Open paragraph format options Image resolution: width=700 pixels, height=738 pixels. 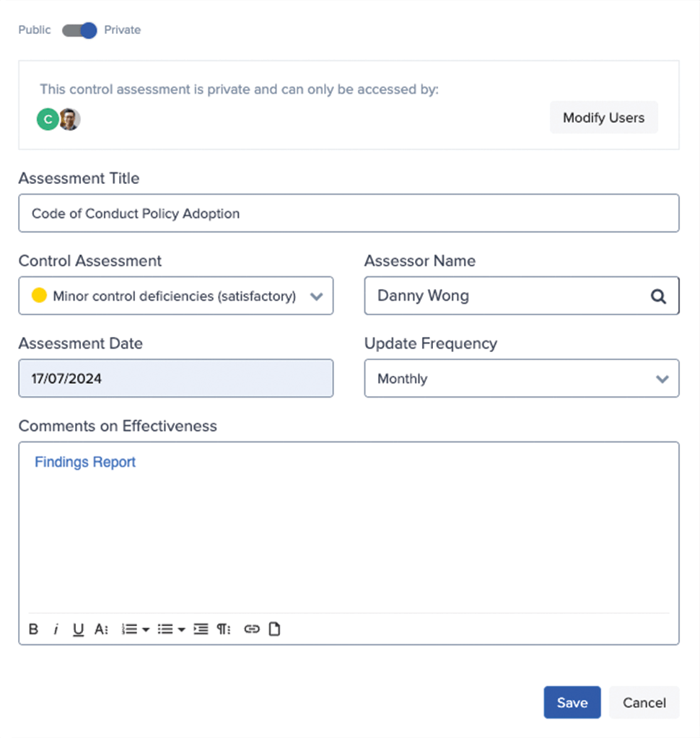pos(224,629)
